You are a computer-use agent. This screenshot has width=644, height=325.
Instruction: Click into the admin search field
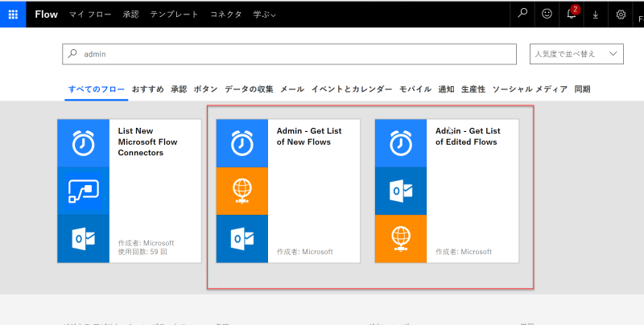289,54
